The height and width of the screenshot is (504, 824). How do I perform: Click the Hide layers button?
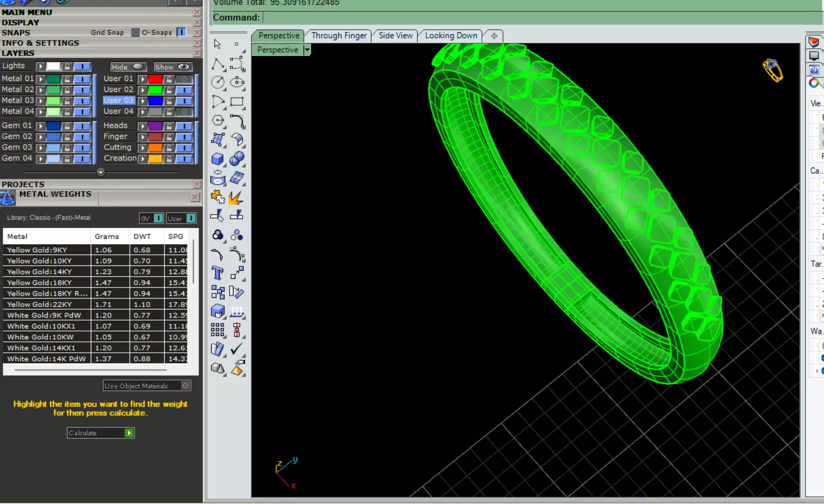pos(127,67)
